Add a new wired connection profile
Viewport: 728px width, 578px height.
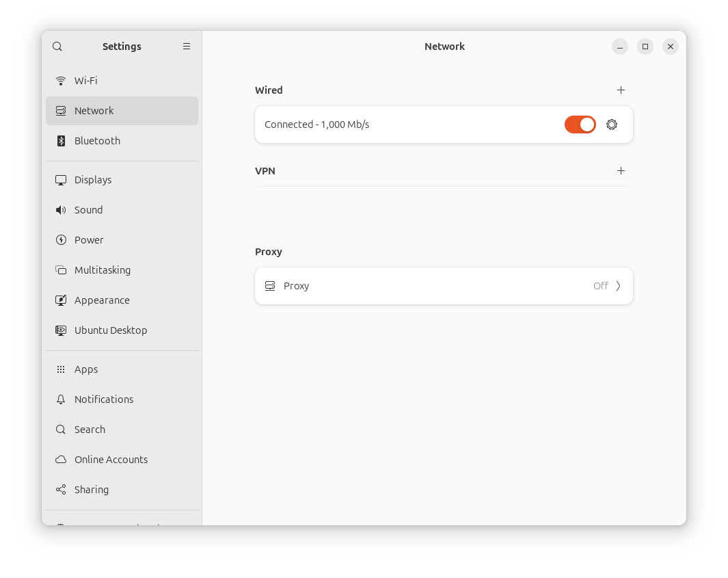pos(621,90)
